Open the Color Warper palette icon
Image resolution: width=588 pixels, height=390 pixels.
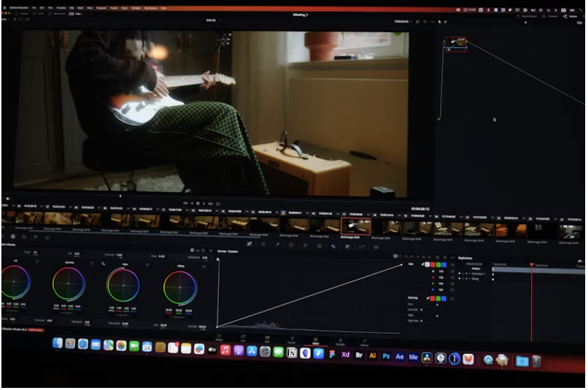click(263, 245)
